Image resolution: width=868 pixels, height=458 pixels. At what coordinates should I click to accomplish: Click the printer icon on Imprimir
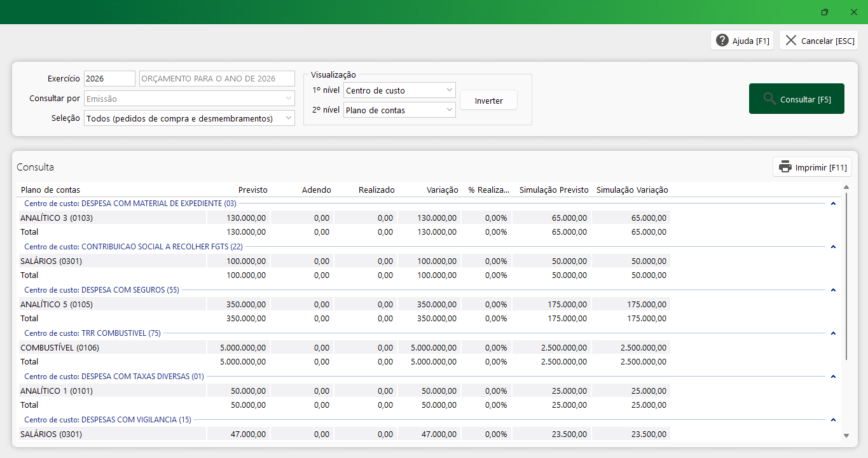pos(785,167)
